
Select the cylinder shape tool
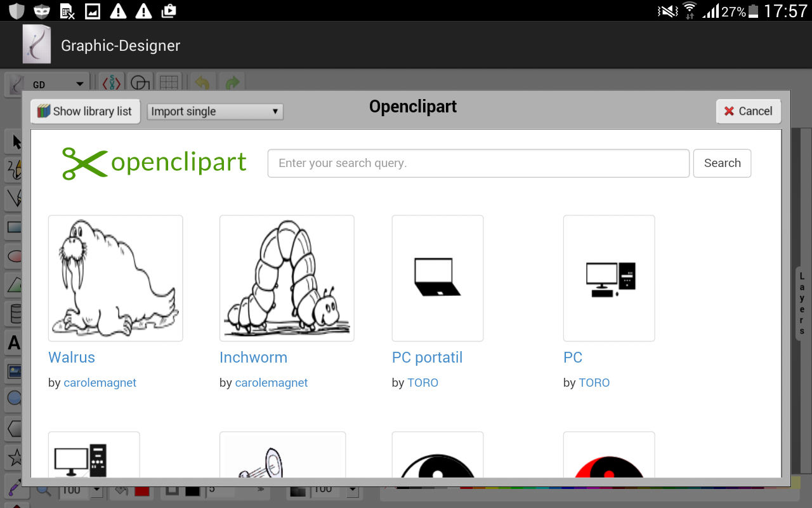click(x=15, y=314)
